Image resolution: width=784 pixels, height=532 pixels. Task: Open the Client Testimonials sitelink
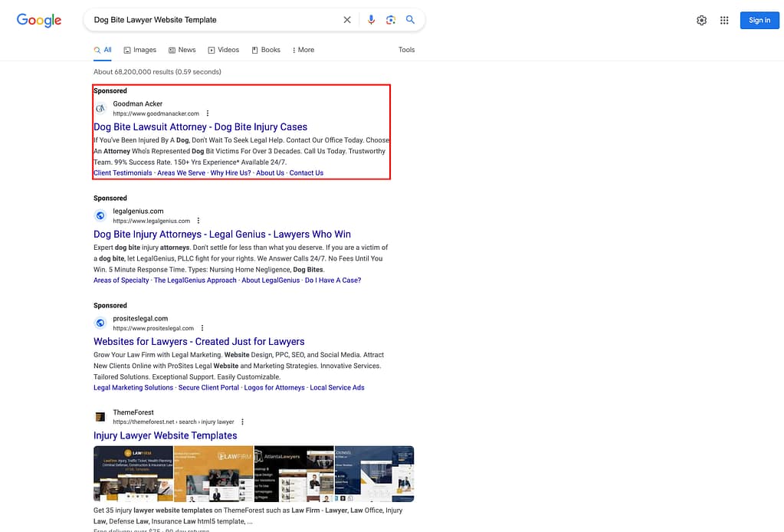(x=123, y=173)
